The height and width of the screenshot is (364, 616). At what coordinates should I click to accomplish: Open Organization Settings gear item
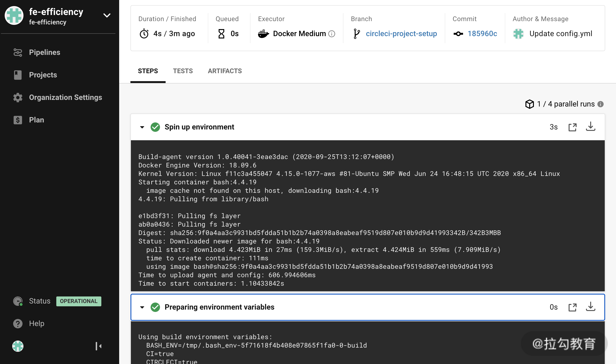pyautogui.click(x=65, y=97)
